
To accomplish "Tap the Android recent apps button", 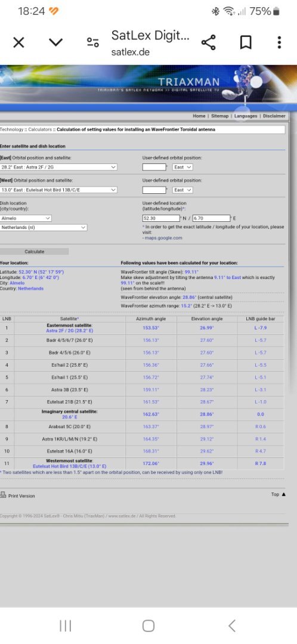I will coord(66,626).
